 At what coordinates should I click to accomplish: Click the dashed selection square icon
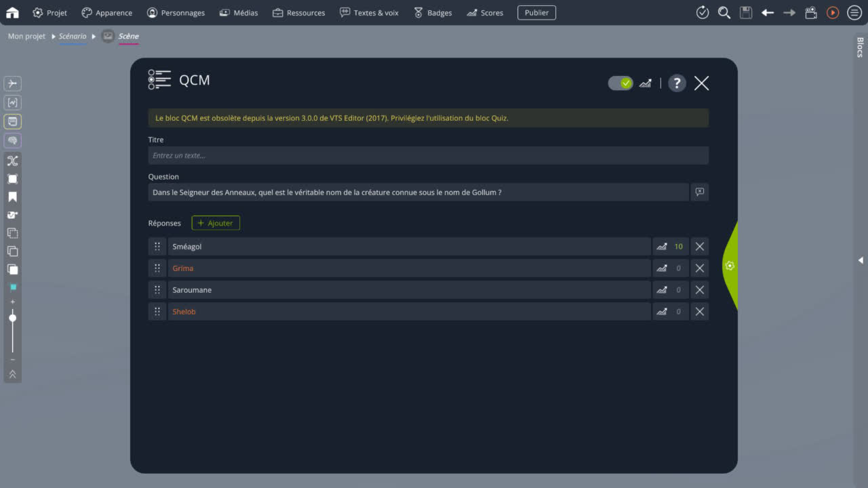pyautogui.click(x=12, y=233)
